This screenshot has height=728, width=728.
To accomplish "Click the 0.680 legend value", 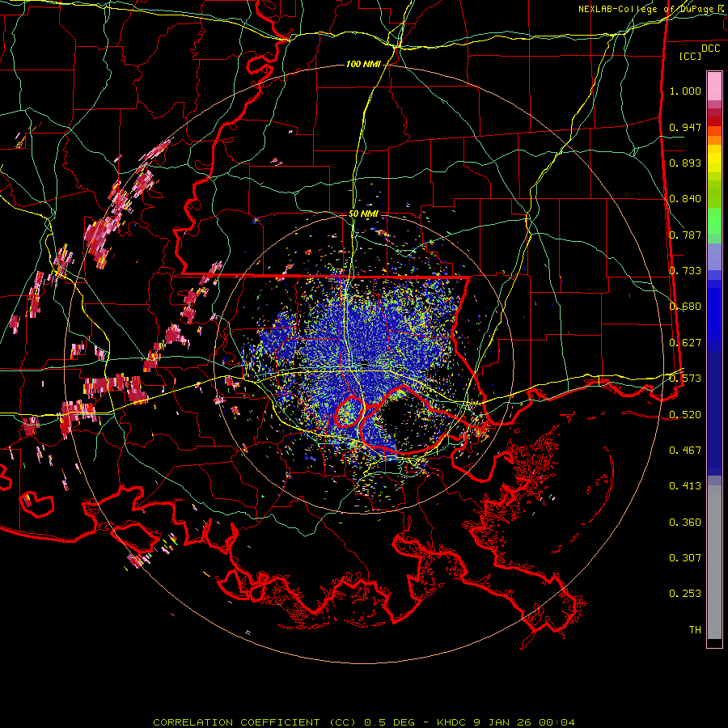I will click(x=685, y=307).
